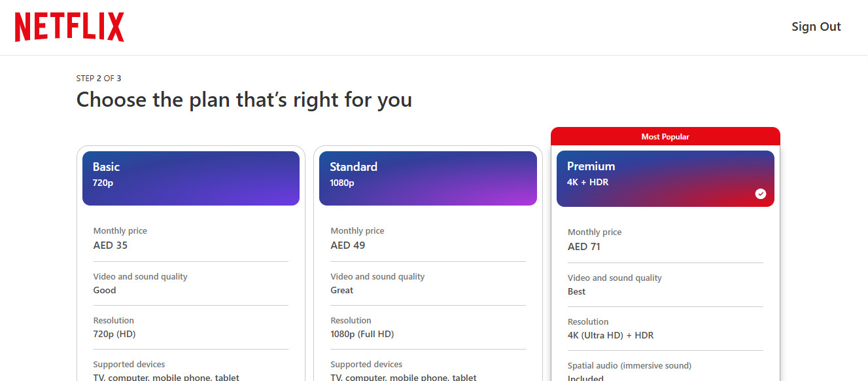Viewport: 868px width, 381px height.
Task: Click Basic plan 720p (HD) resolution
Action: [x=114, y=334]
